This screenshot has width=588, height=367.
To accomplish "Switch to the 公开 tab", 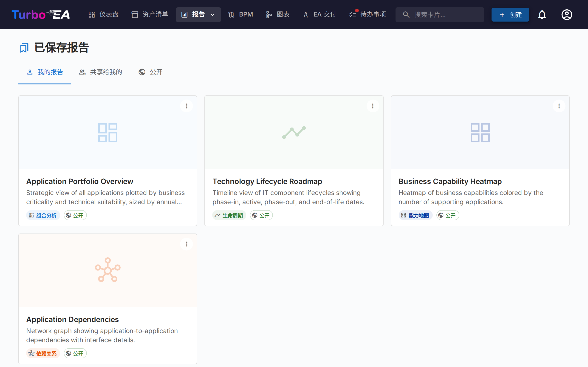I will (x=151, y=72).
